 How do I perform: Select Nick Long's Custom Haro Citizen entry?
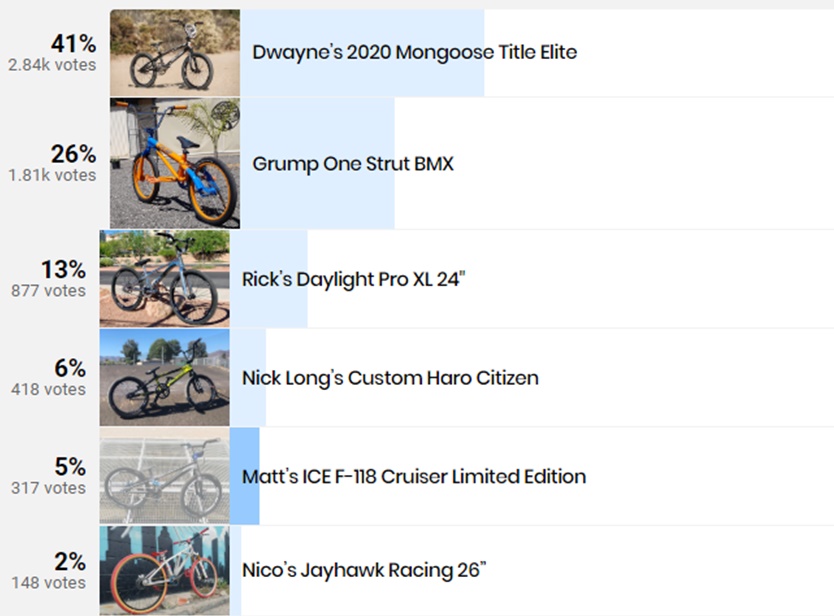click(x=390, y=378)
